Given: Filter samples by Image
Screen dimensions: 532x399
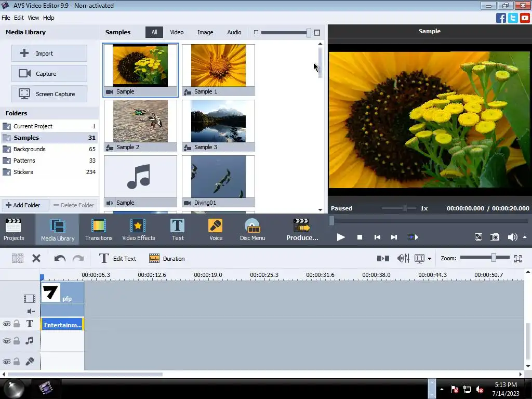Looking at the screenshot, I should pos(205,32).
